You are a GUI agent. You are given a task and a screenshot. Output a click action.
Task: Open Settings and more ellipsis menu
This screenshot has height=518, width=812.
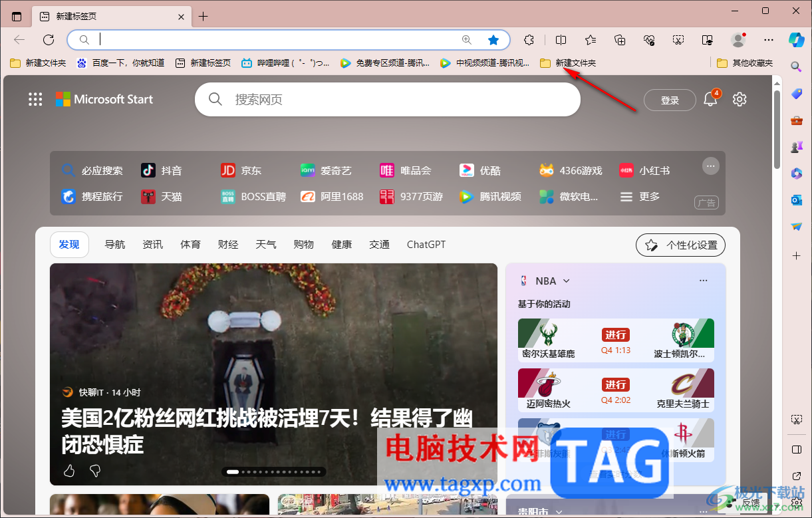(769, 40)
